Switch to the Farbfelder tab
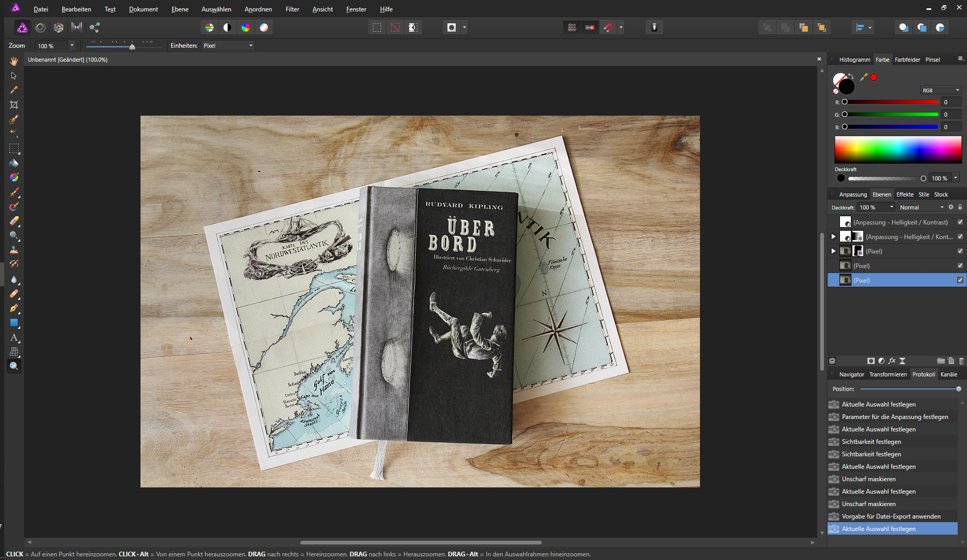Image resolution: width=967 pixels, height=560 pixels. pos(907,60)
